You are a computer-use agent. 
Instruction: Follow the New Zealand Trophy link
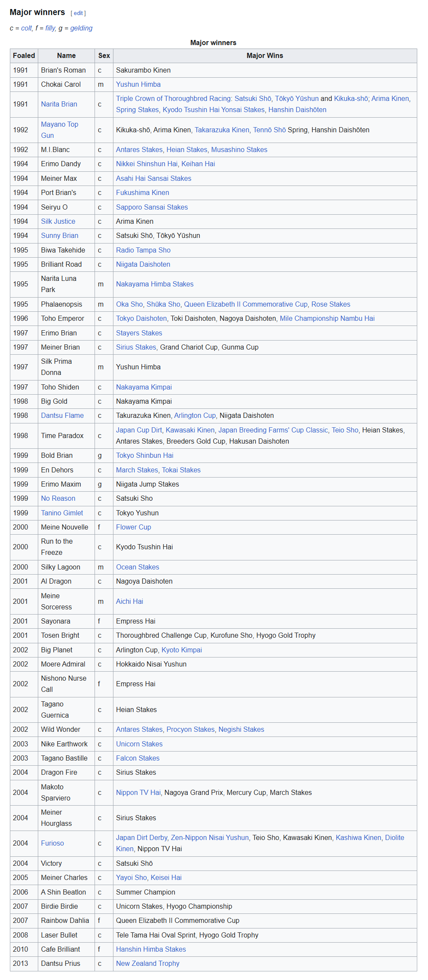[148, 964]
